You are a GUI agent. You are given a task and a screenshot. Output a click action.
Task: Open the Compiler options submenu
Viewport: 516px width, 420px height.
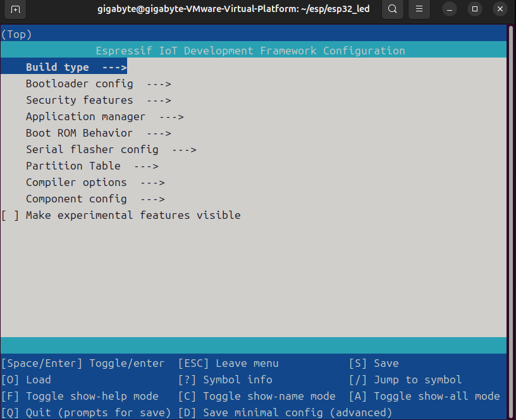(76, 182)
